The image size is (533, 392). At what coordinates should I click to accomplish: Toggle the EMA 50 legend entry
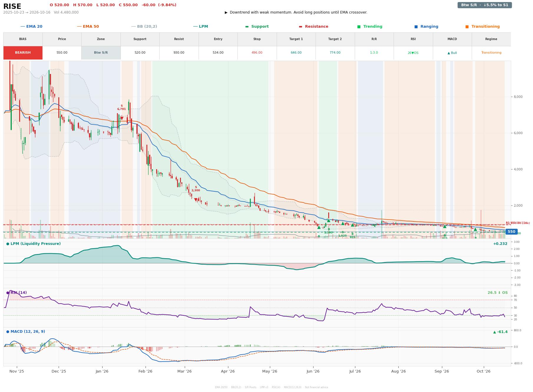88,27
